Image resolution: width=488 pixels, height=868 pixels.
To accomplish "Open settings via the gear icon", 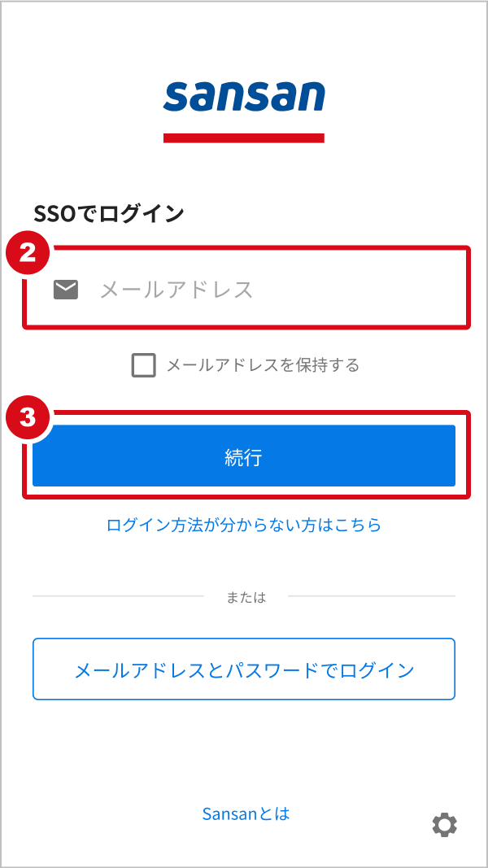I will tap(444, 826).
